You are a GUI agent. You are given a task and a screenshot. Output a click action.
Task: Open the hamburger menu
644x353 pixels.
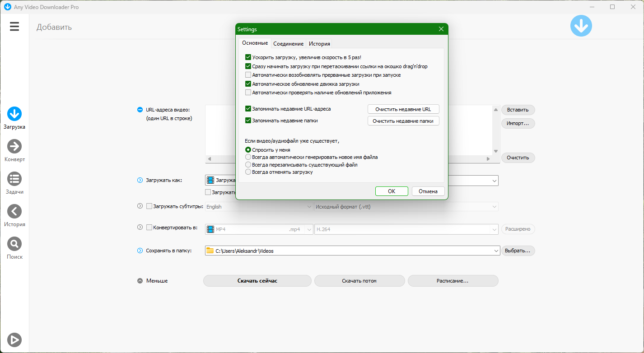point(14,27)
